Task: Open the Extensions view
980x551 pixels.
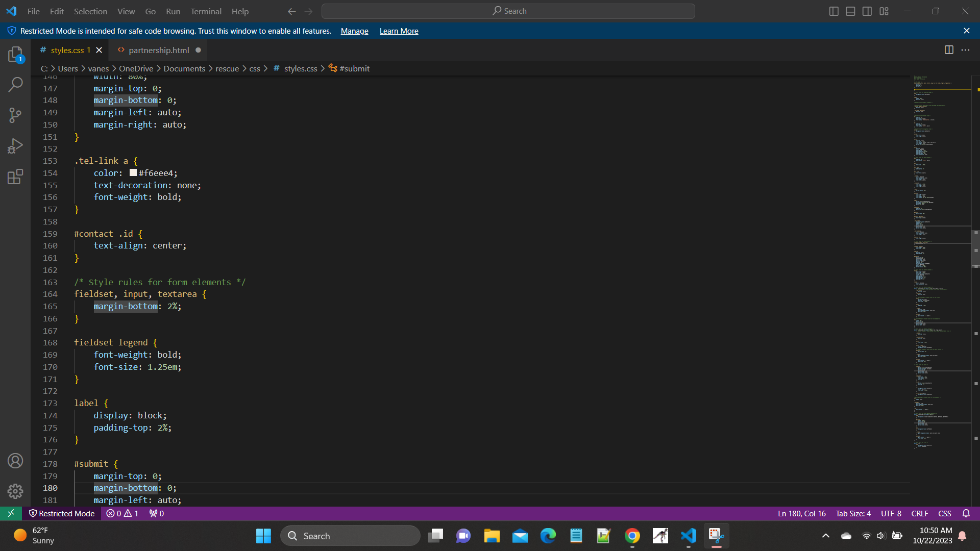Action: click(15, 177)
